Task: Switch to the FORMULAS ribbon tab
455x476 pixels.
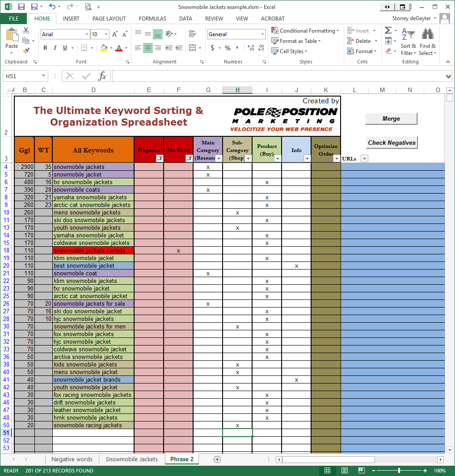Action: click(x=152, y=18)
